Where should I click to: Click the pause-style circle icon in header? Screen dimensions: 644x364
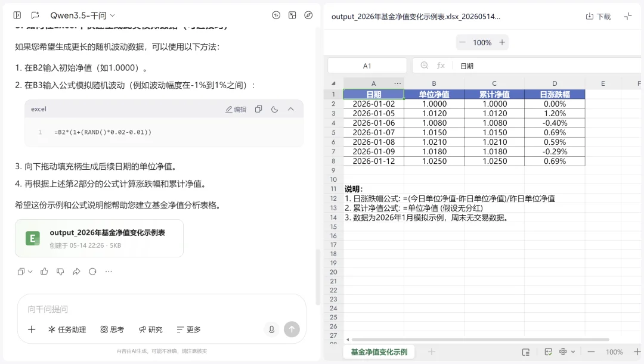tap(276, 15)
